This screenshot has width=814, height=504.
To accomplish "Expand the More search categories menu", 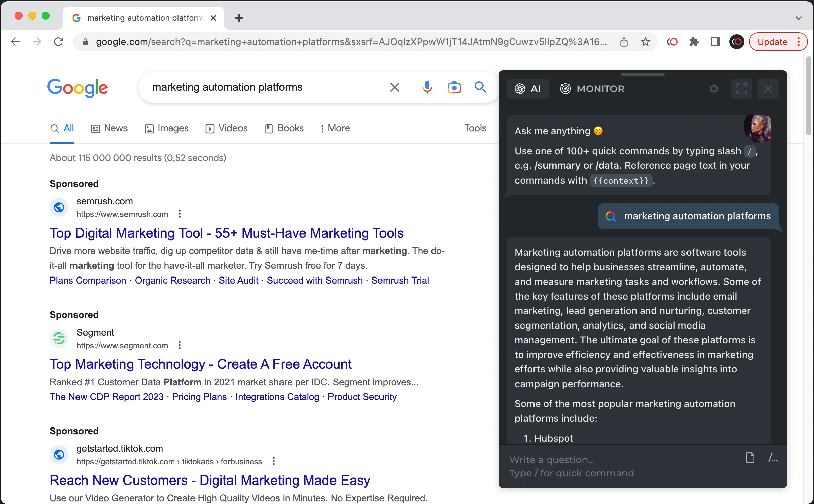I will (335, 128).
